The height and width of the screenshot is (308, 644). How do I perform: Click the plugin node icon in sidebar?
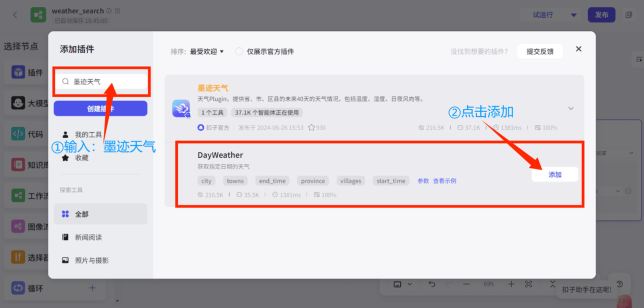click(x=18, y=72)
